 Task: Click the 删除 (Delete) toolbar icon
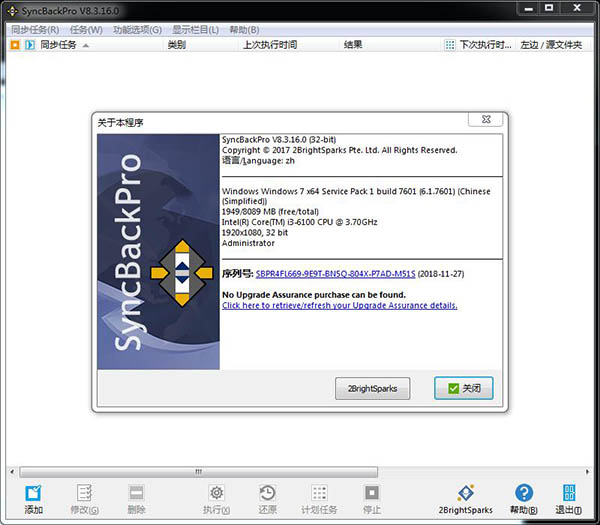click(136, 493)
